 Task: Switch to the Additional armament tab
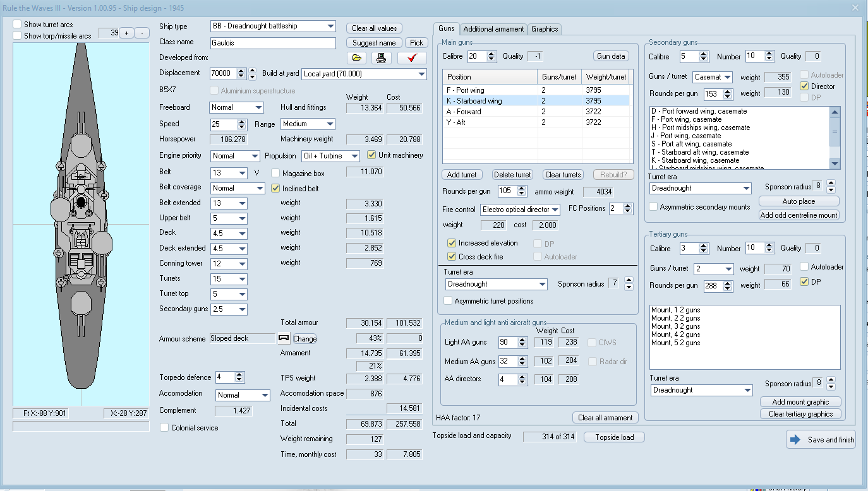493,29
